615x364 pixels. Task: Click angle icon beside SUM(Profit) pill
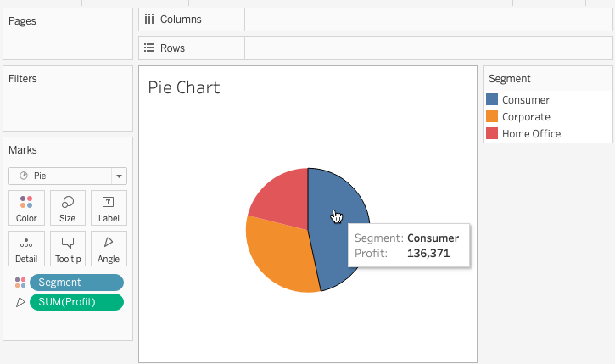(x=20, y=303)
